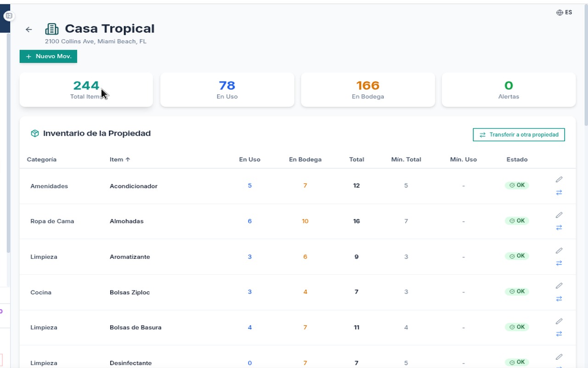The width and height of the screenshot is (588, 368).
Task: Click transfer arrows icon for Almohadas
Action: 559,228
